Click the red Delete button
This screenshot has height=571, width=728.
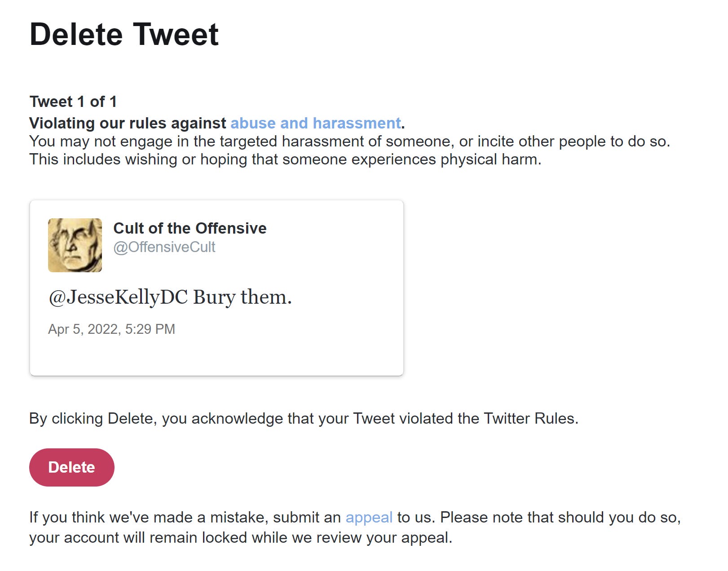click(x=72, y=467)
